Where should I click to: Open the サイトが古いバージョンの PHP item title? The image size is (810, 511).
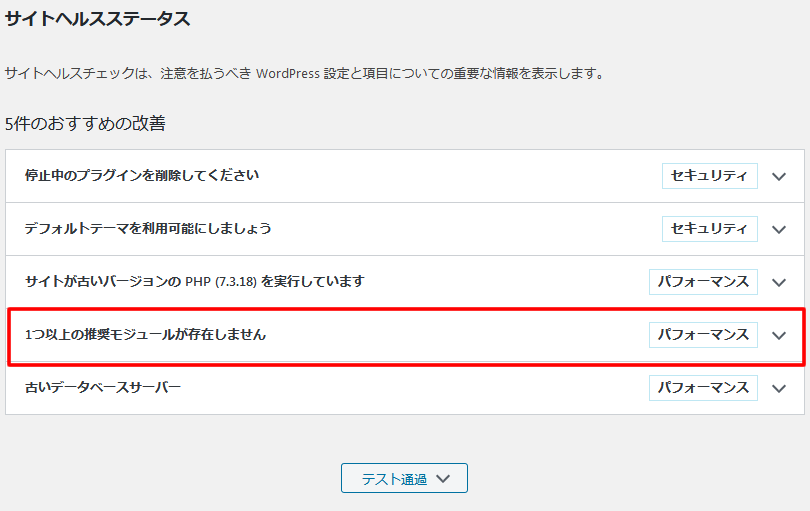pyautogui.click(x=195, y=282)
